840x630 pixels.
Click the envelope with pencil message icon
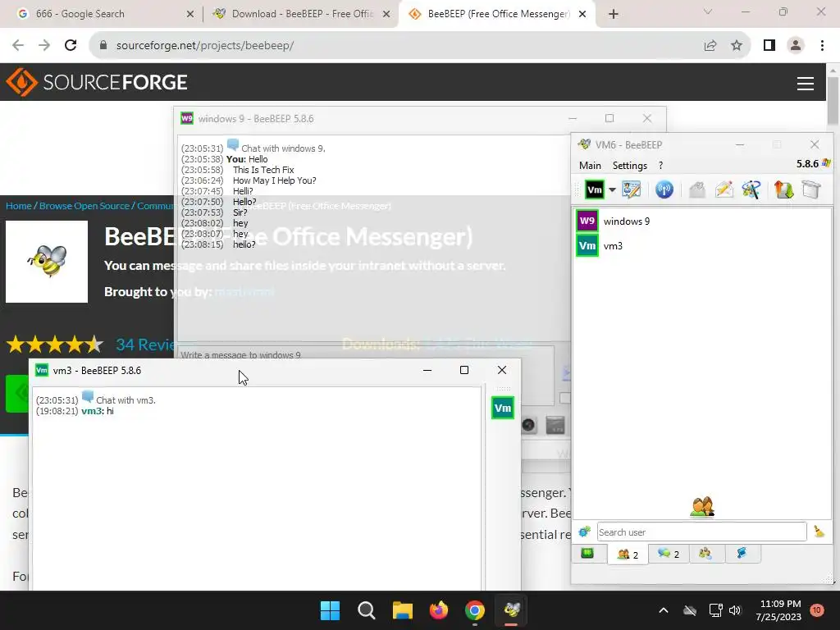[724, 189]
